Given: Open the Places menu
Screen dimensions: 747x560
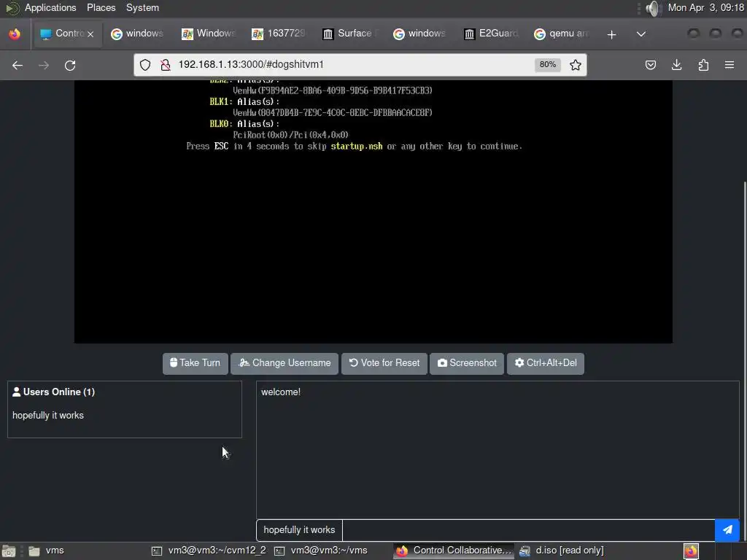Looking at the screenshot, I should tap(101, 8).
